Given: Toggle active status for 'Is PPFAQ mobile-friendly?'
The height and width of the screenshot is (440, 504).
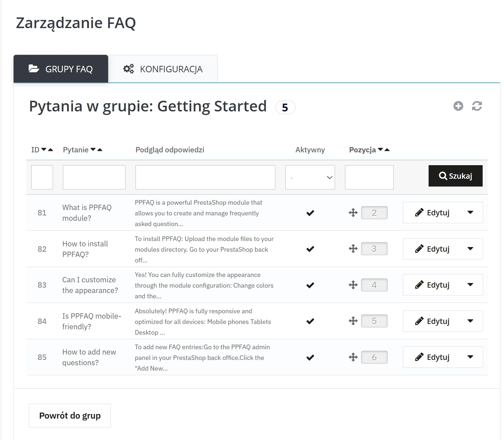Looking at the screenshot, I should (x=310, y=321).
